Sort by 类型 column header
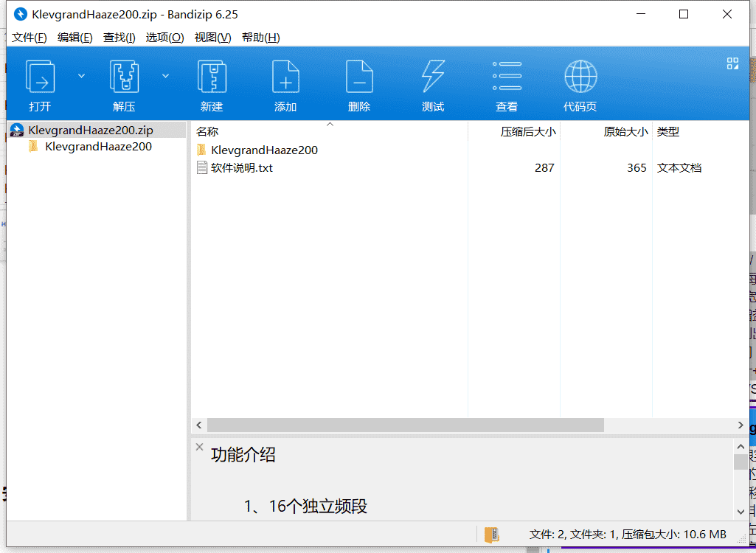 pos(668,132)
